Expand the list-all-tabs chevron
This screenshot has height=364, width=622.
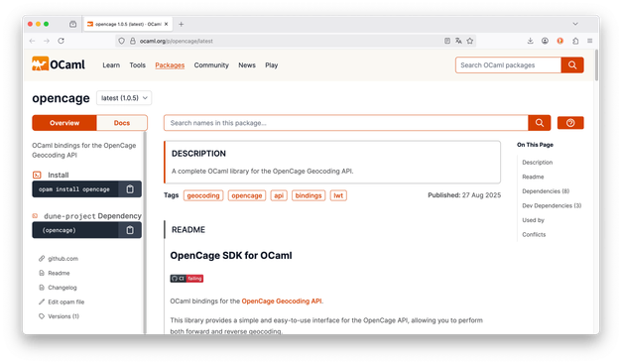coord(575,24)
